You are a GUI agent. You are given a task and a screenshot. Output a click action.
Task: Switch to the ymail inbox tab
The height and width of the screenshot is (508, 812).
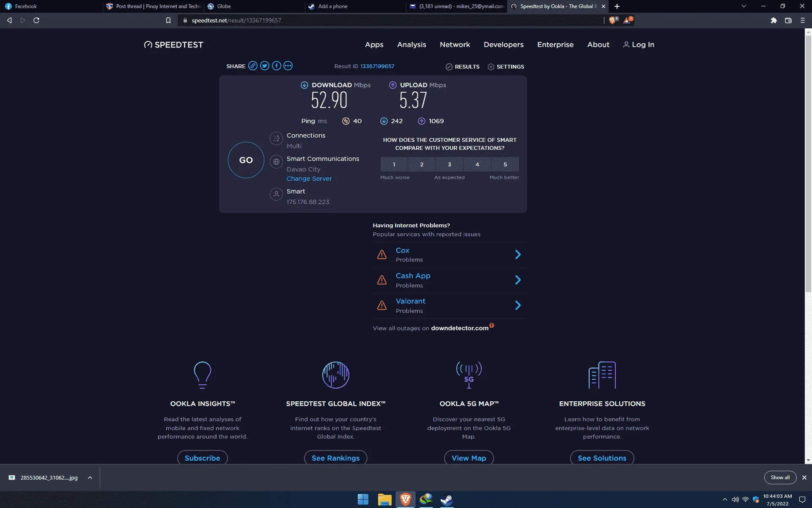(457, 6)
